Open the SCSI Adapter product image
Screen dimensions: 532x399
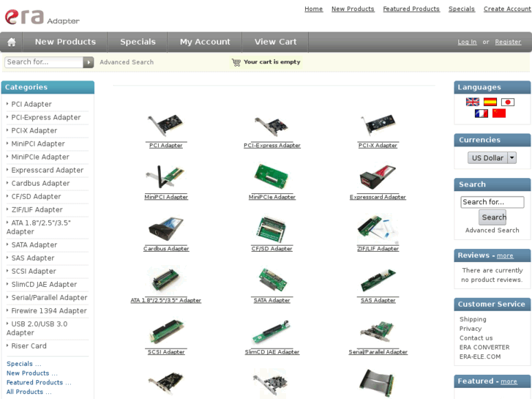[166, 332]
